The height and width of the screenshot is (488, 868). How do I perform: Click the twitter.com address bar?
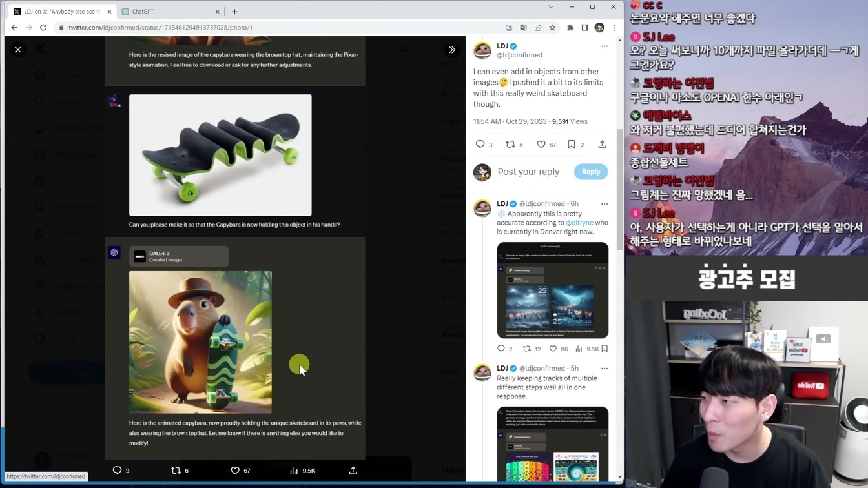(278, 28)
